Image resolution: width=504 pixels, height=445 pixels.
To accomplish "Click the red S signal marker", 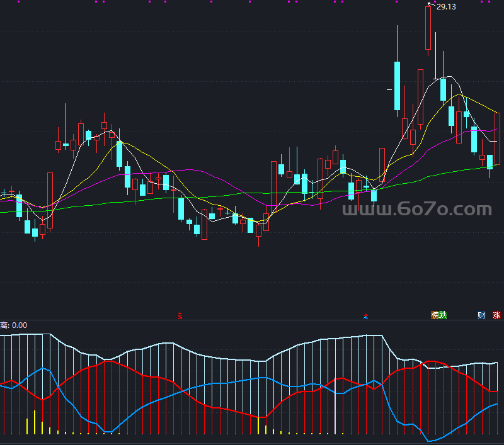I will [180, 316].
